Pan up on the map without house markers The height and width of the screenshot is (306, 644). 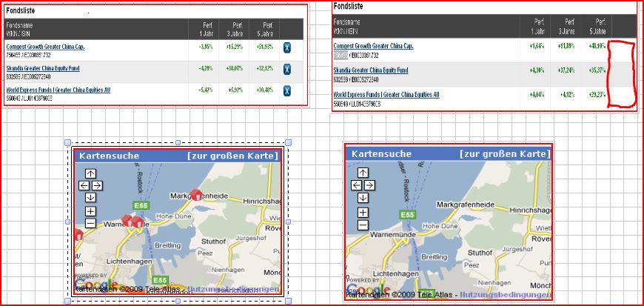tap(363, 173)
